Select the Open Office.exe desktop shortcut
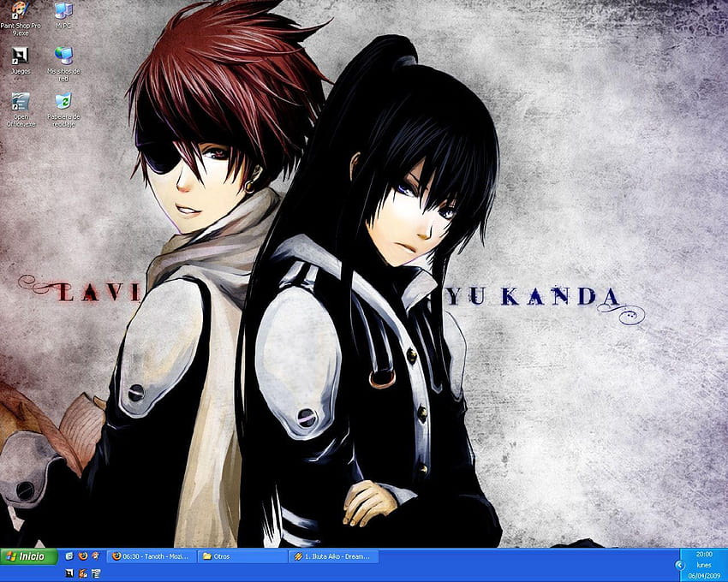Screen dimensions: 728x582 coord(21,110)
